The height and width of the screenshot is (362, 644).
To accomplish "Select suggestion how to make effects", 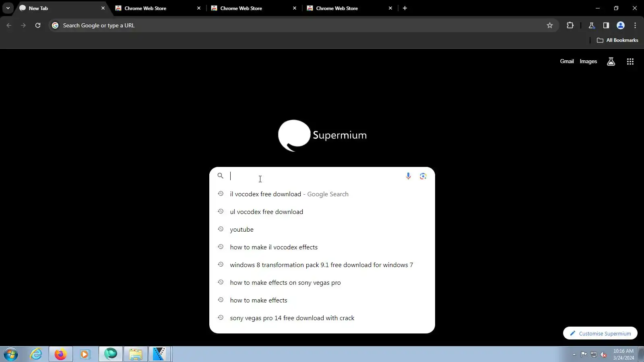I will click(x=322, y=300).
